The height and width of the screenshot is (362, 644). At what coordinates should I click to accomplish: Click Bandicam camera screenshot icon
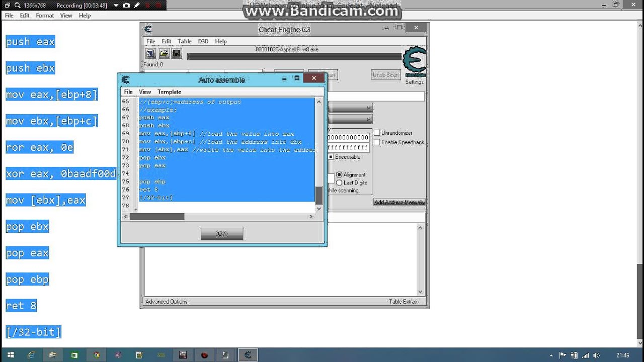coord(126,5)
